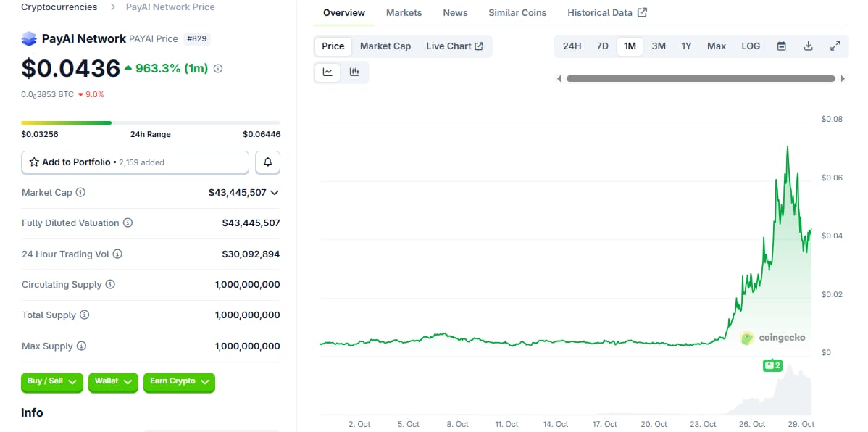Expand the Market Cap value chevron

point(274,193)
